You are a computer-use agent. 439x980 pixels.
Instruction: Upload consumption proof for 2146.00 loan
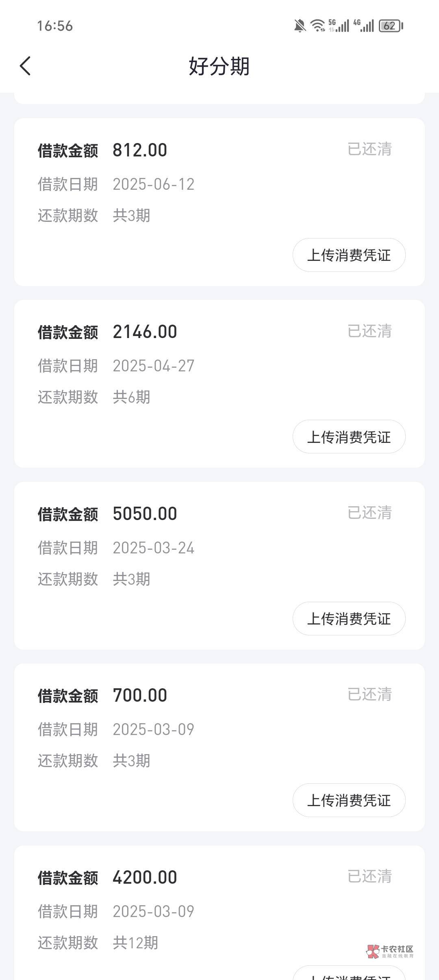click(x=349, y=437)
